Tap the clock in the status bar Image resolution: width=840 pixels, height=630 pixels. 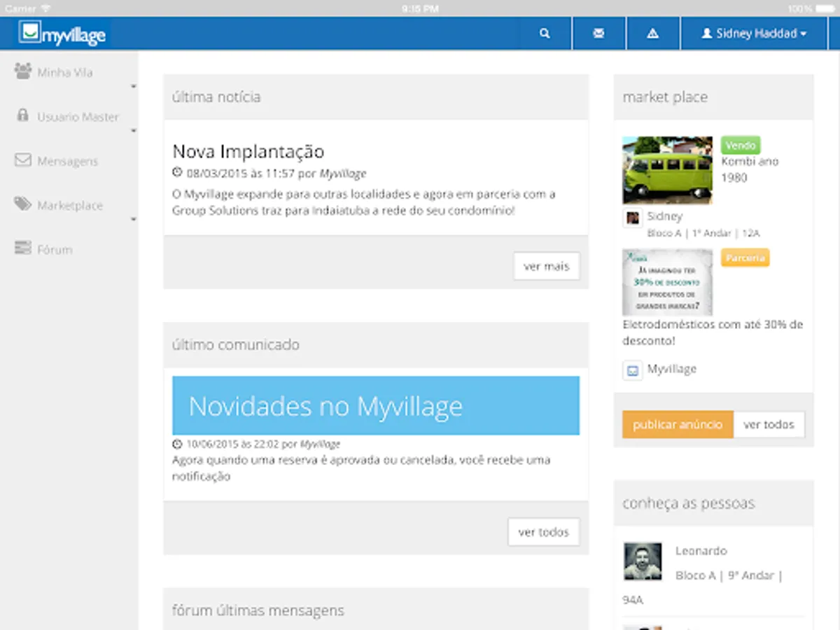pos(420,8)
